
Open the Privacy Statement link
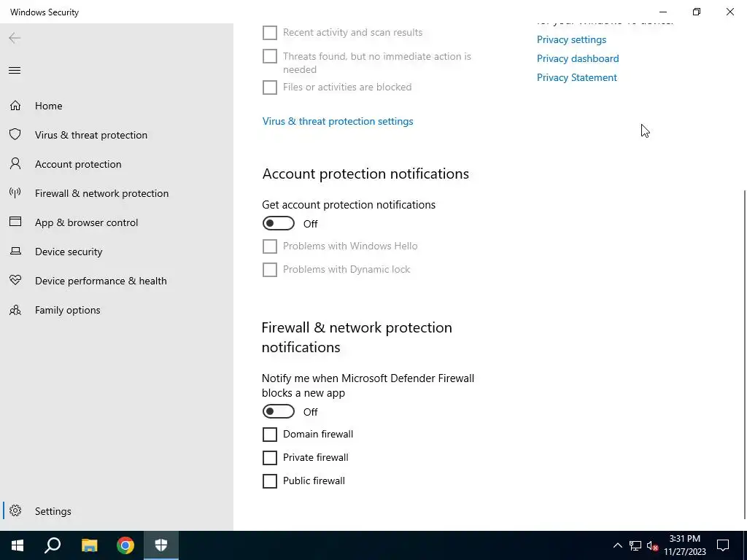pos(577,77)
